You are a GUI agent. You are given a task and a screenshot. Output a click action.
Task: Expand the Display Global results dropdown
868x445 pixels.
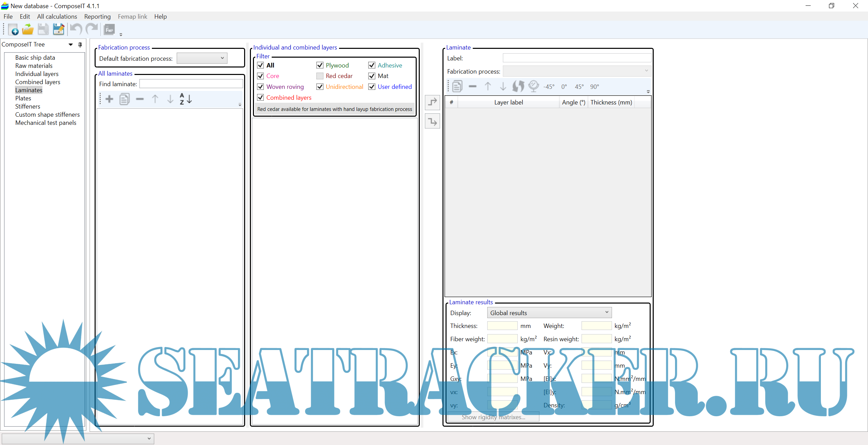tap(549, 313)
